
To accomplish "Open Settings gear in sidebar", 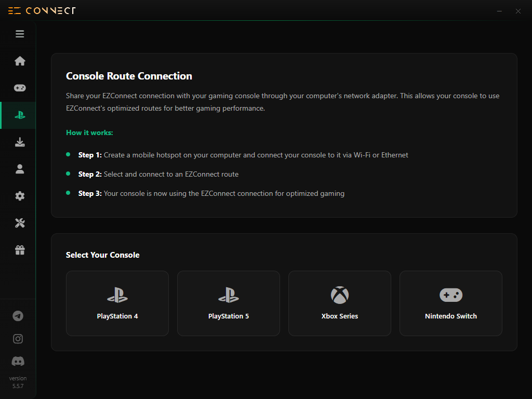I will [20, 196].
